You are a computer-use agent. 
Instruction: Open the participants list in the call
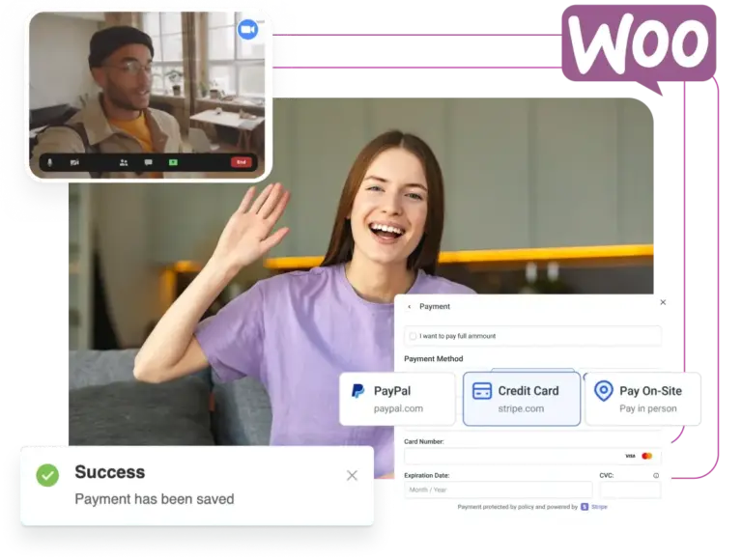[124, 163]
